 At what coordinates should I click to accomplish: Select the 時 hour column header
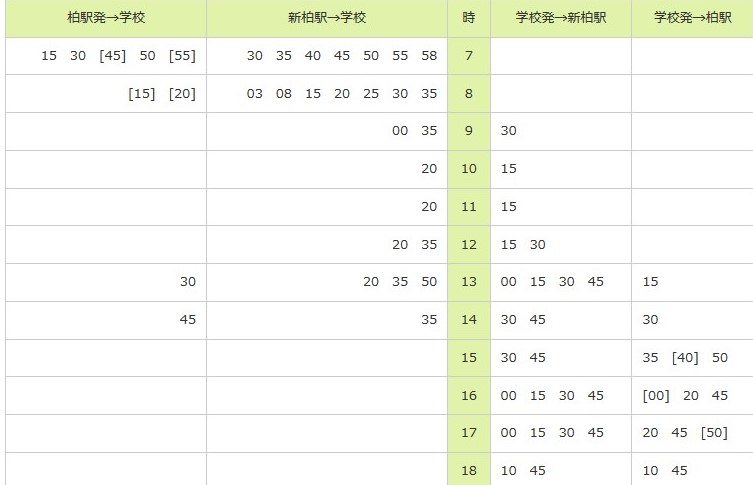(469, 18)
